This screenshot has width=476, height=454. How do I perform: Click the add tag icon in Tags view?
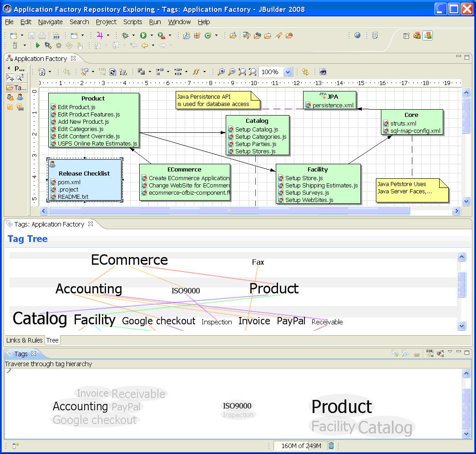395,353
